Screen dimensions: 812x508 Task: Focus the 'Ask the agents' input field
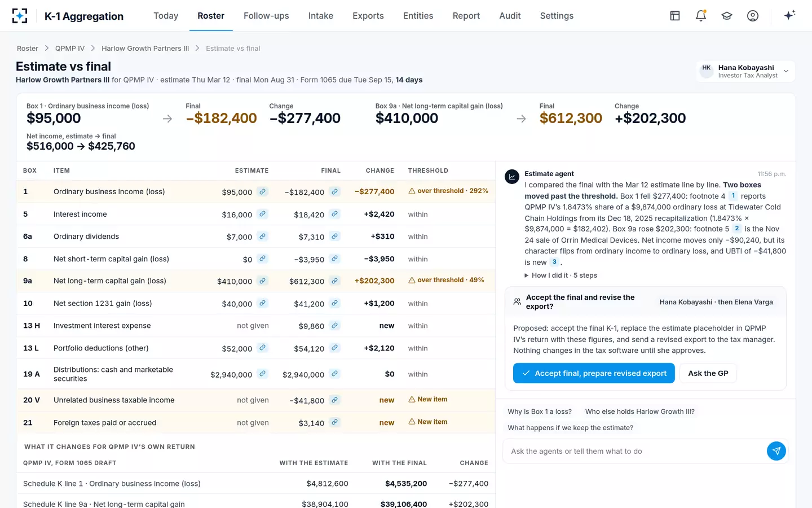[x=634, y=451]
